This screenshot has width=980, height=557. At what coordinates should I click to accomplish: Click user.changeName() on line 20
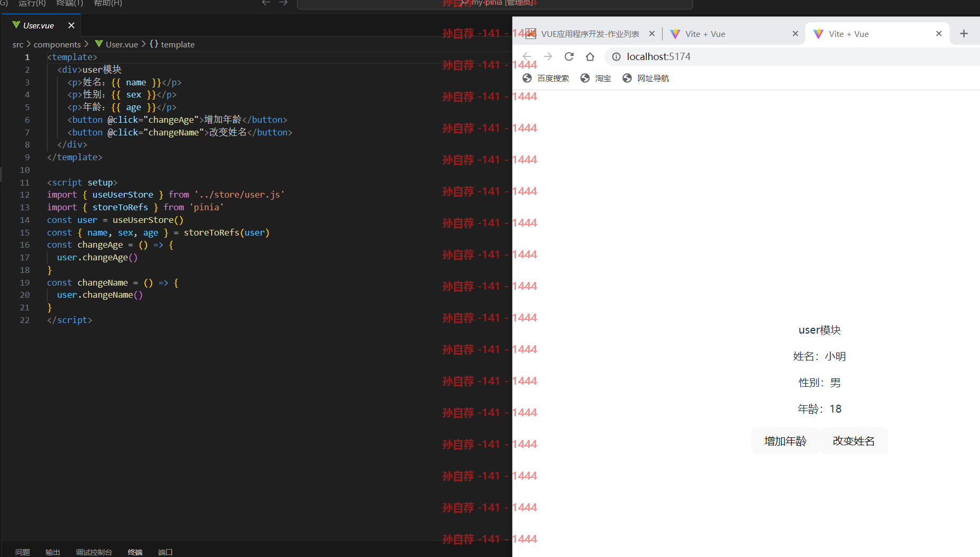click(x=100, y=295)
